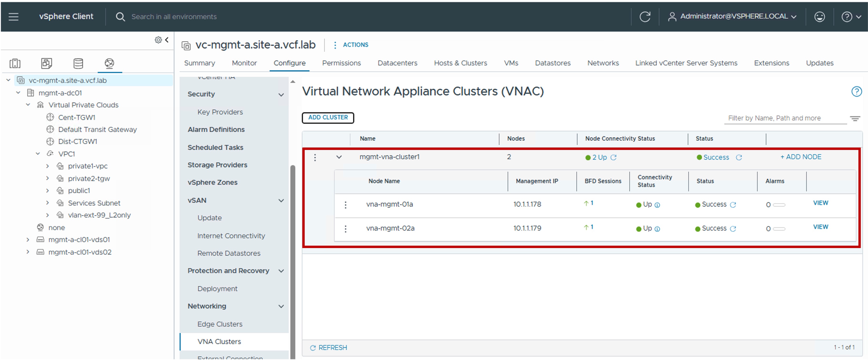The height and width of the screenshot is (360, 868).
Task: Open vSphere Zones settings
Action: click(x=212, y=182)
